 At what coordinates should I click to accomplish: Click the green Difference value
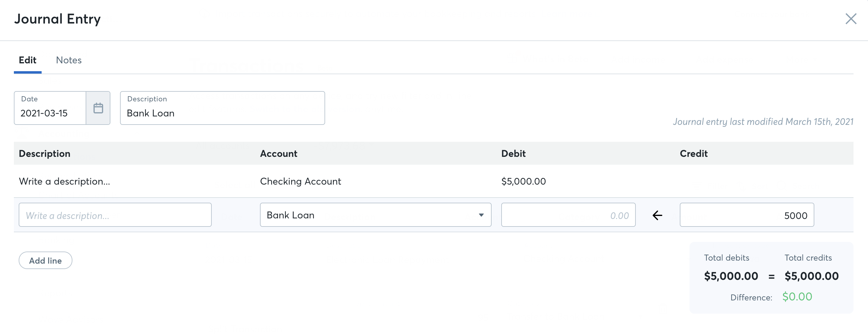(x=797, y=297)
